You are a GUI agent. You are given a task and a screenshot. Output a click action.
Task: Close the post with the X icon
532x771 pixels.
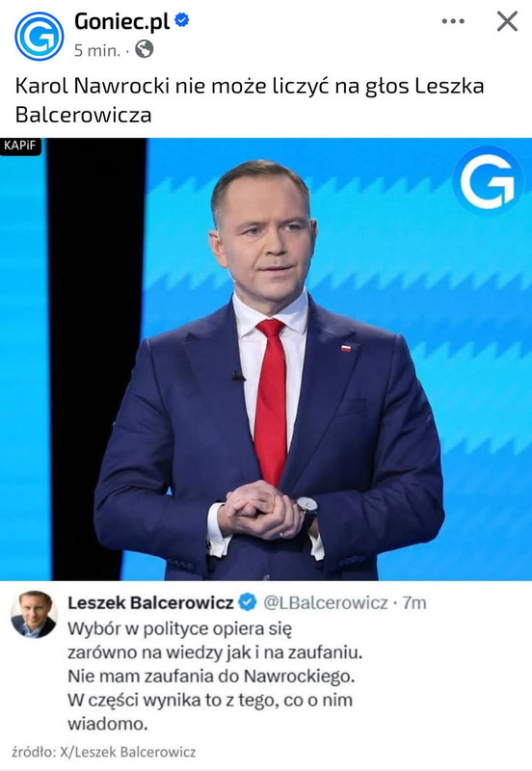[507, 21]
